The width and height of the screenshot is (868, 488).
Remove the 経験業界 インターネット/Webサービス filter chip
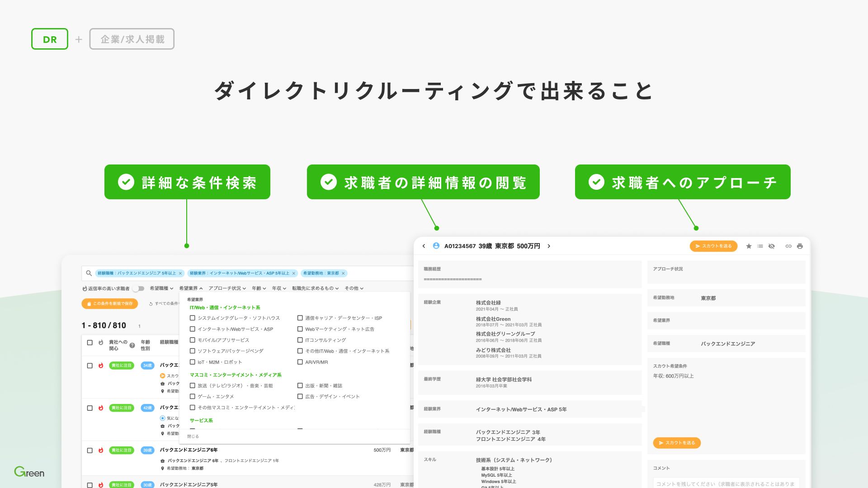[x=294, y=273]
